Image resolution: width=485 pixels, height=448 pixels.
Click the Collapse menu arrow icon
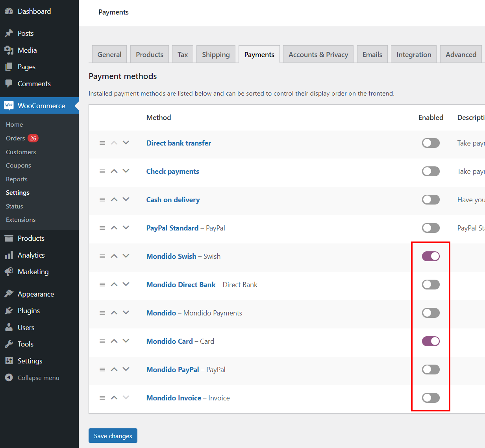[x=9, y=378]
